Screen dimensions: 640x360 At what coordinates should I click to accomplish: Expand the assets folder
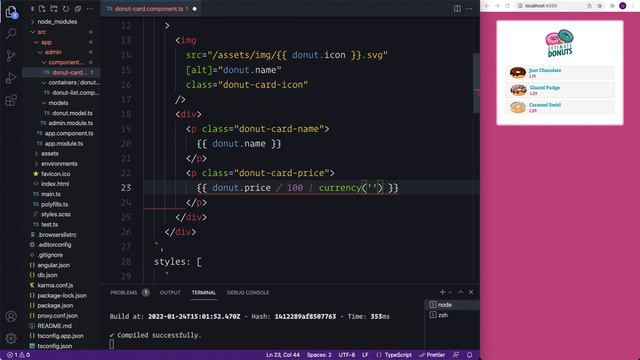coord(61,153)
